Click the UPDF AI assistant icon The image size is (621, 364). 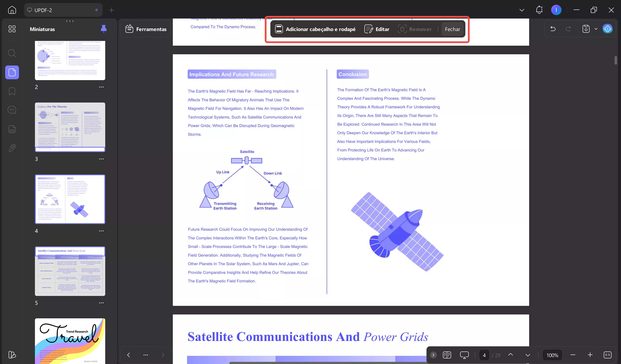[x=607, y=29]
